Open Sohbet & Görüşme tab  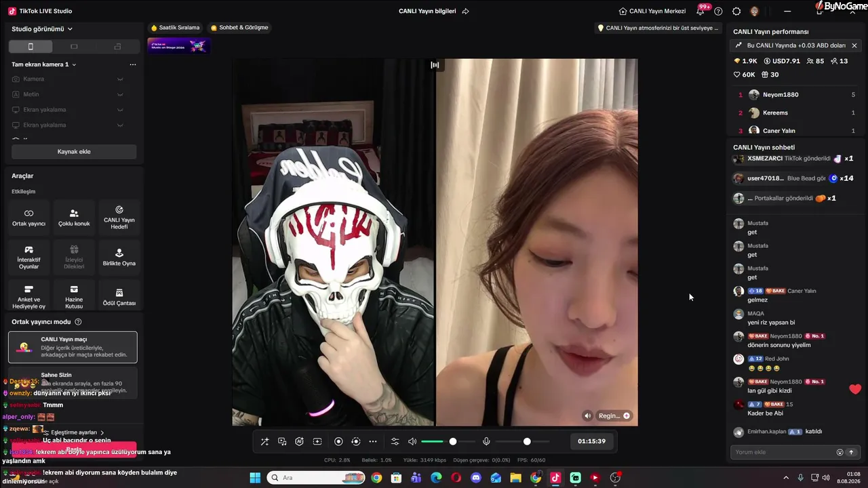[x=239, y=28]
